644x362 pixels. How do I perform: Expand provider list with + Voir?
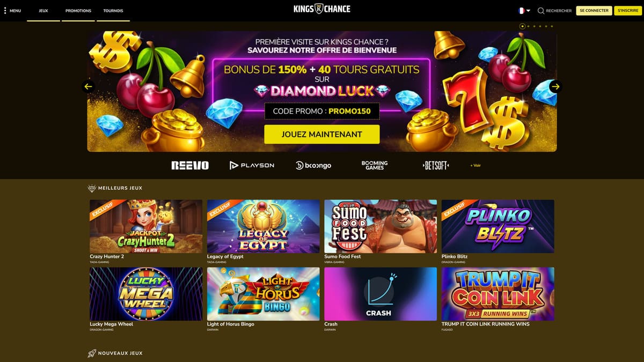[475, 165]
